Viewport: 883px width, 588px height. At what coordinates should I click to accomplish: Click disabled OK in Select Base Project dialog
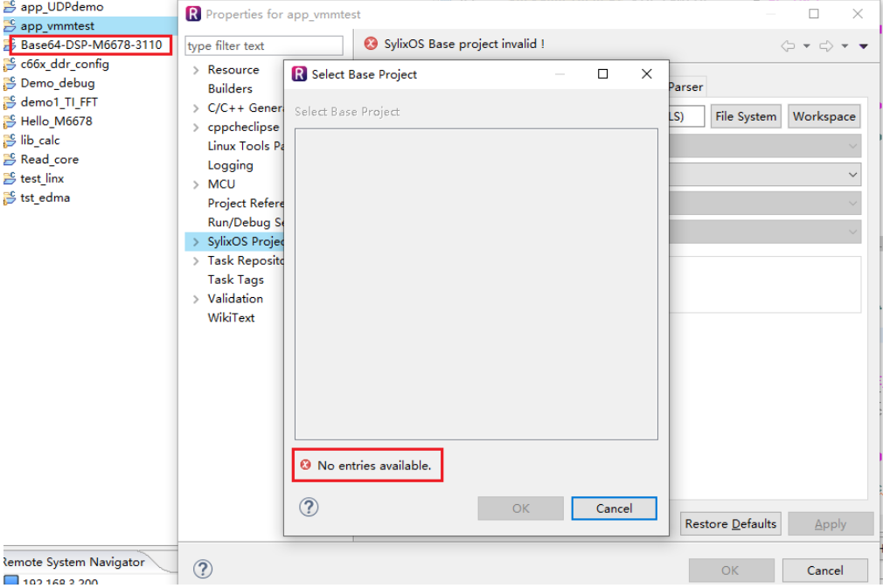pyautogui.click(x=520, y=508)
